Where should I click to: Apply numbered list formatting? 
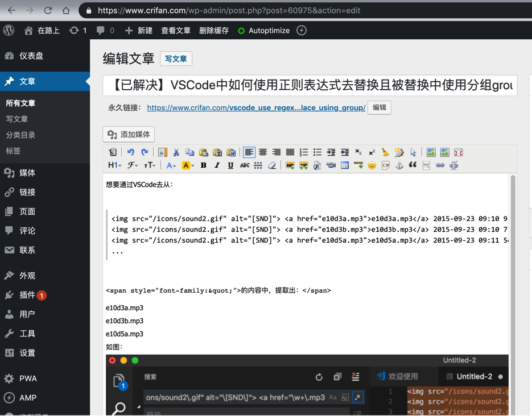304,152
